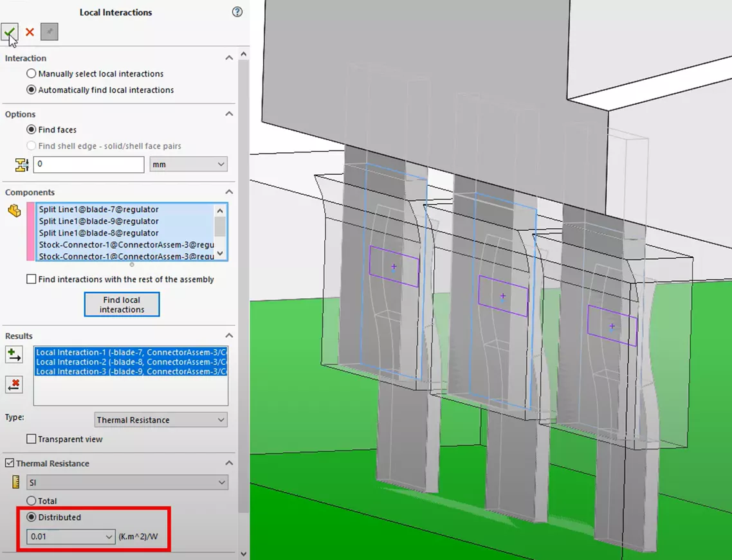
Task: Click the 'Find local interactions' button
Action: [x=122, y=304]
